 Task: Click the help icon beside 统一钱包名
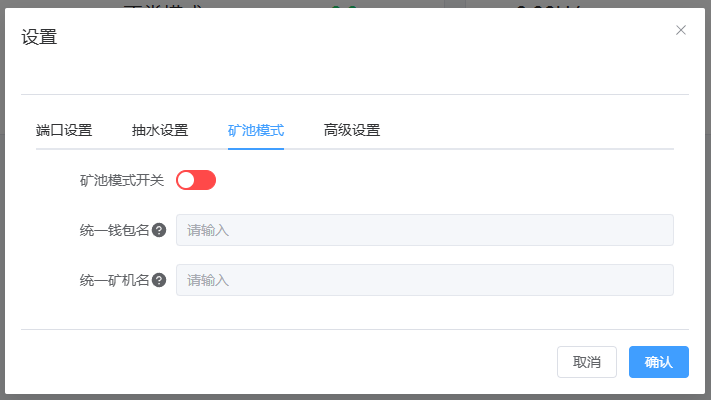[159, 230]
